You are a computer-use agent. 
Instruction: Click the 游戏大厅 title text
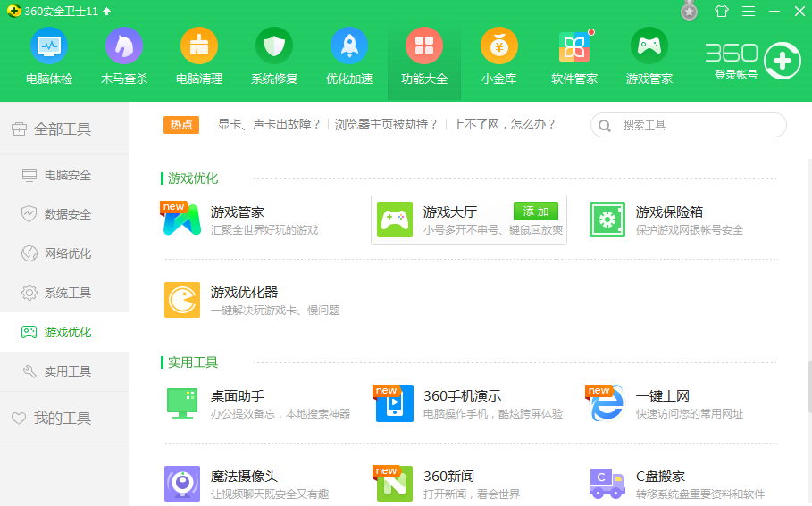point(450,212)
